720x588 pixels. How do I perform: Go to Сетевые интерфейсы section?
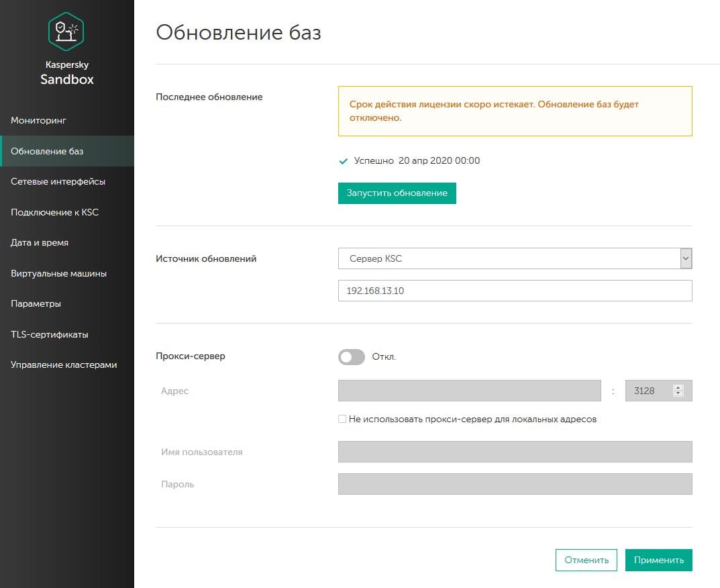pyautogui.click(x=58, y=181)
